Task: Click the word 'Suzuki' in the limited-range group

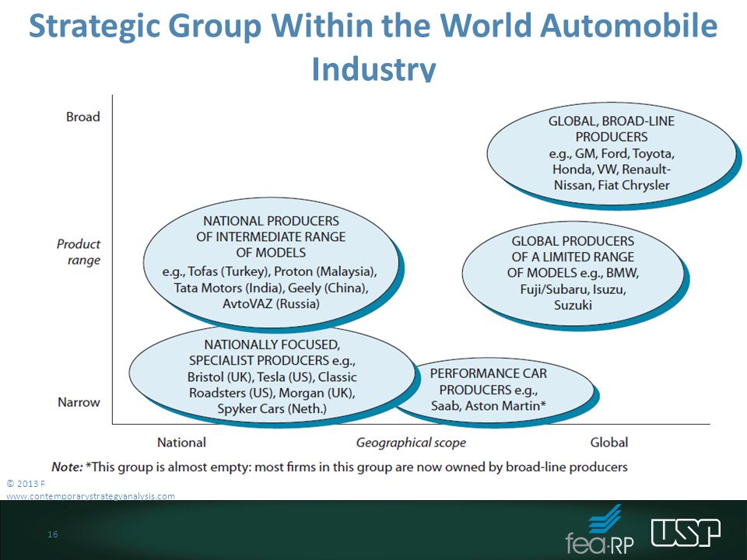Action: point(573,305)
